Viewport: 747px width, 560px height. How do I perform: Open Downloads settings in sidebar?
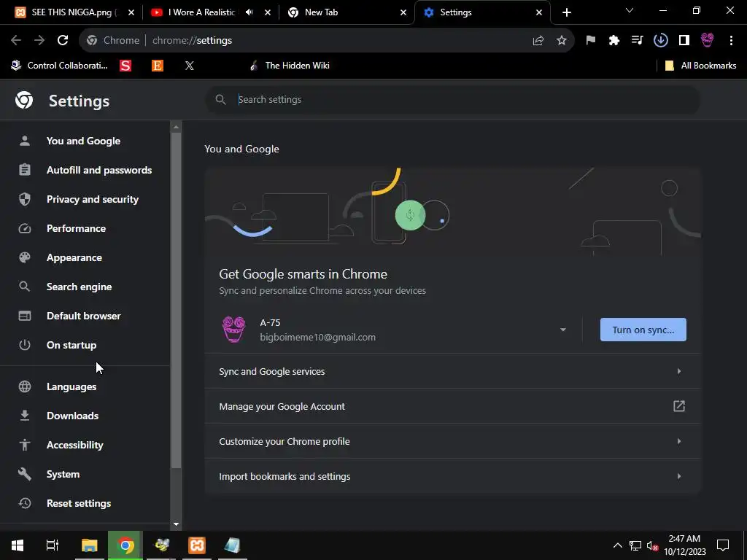[72, 416]
